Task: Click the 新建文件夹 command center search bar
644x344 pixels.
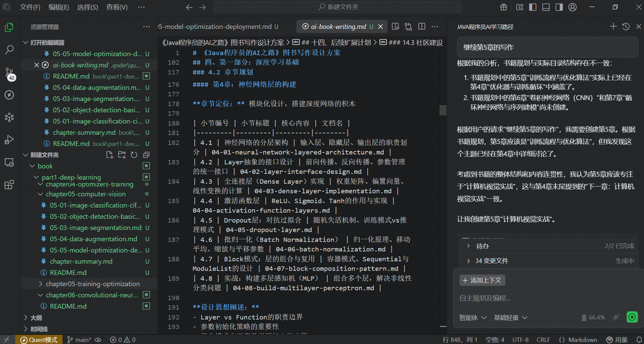Action: click(337, 7)
